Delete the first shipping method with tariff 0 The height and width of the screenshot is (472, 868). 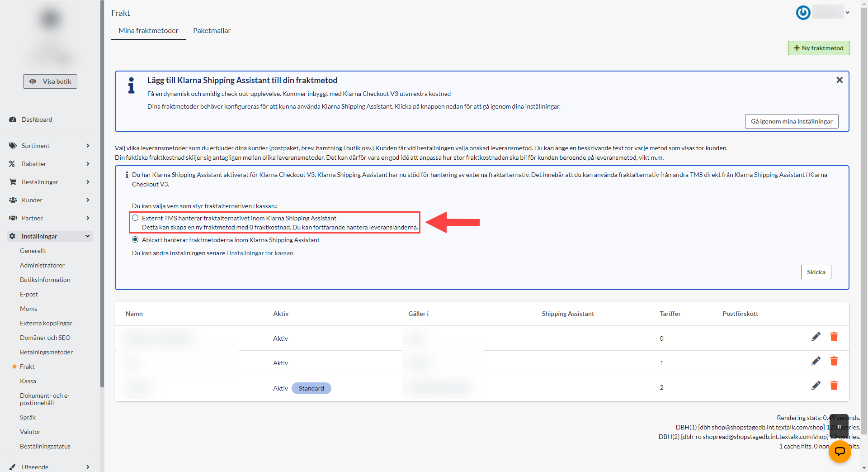point(834,337)
